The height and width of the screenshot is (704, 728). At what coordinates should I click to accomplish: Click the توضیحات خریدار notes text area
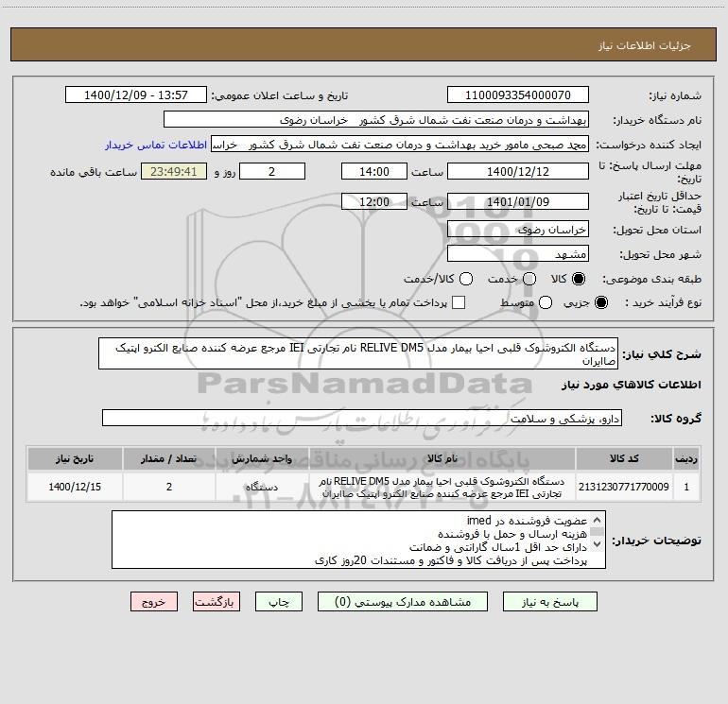pos(358,540)
